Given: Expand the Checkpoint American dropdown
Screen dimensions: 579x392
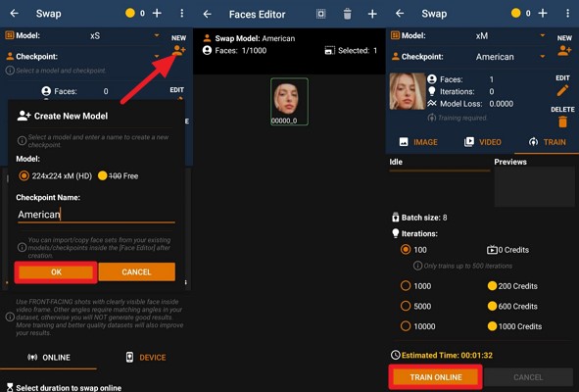Looking at the screenshot, I should [543, 57].
